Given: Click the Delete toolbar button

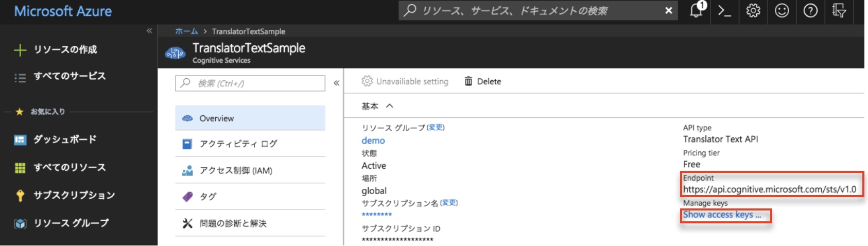Looking at the screenshot, I should point(483,81).
